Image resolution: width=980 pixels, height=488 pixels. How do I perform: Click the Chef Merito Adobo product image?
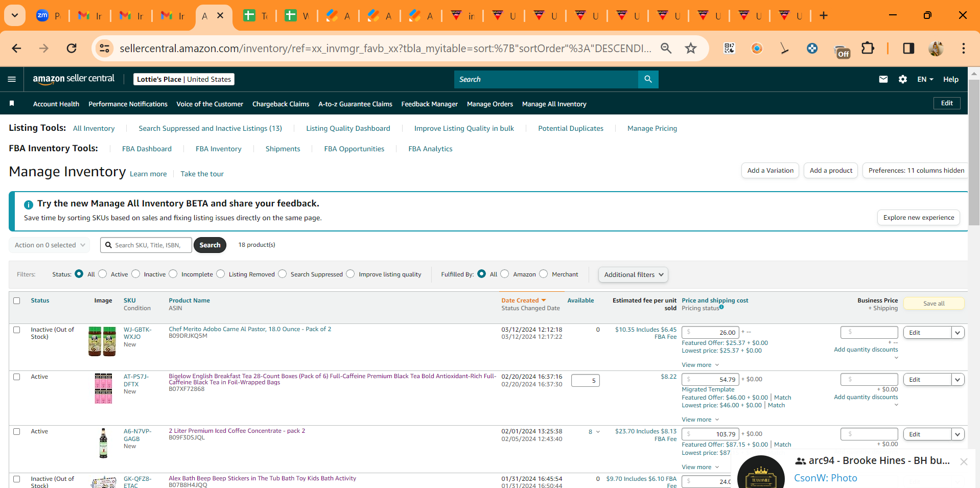102,341
